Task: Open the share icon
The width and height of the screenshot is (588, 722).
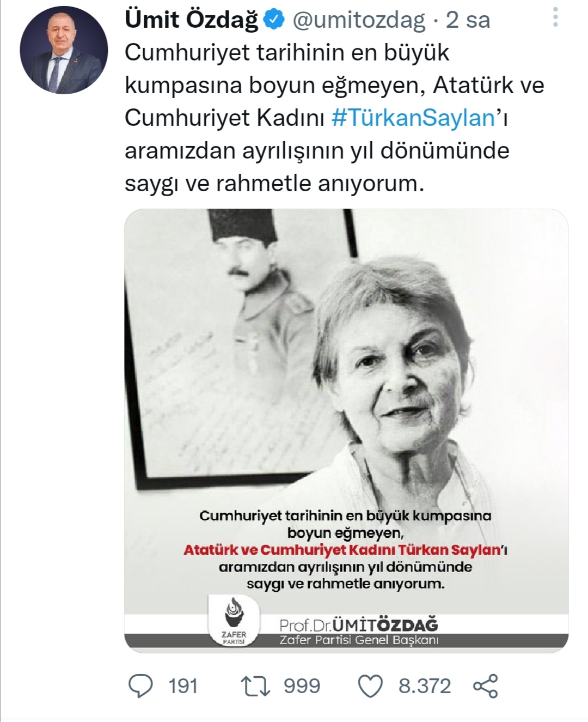Action: (x=486, y=686)
